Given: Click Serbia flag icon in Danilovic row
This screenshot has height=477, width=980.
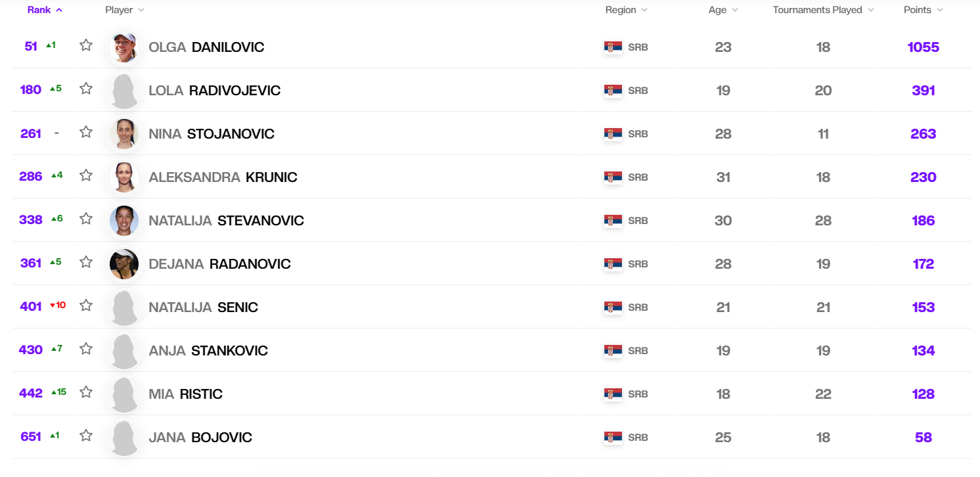Looking at the screenshot, I should coord(613,47).
